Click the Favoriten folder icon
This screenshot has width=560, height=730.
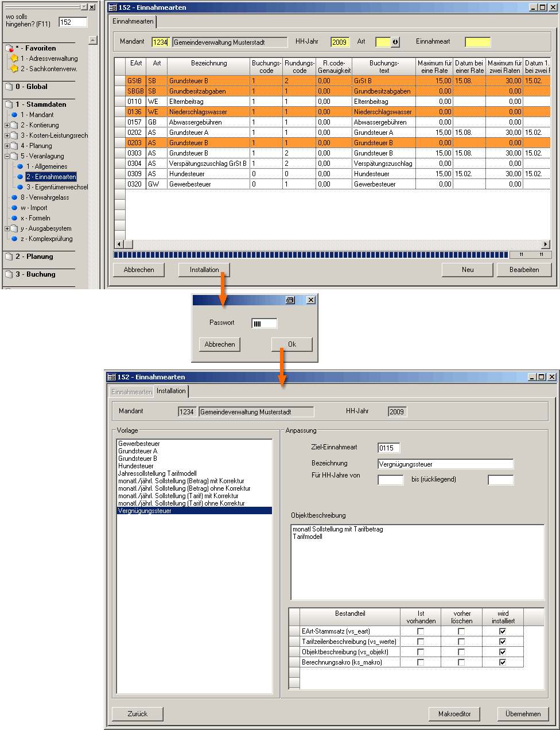[9, 48]
